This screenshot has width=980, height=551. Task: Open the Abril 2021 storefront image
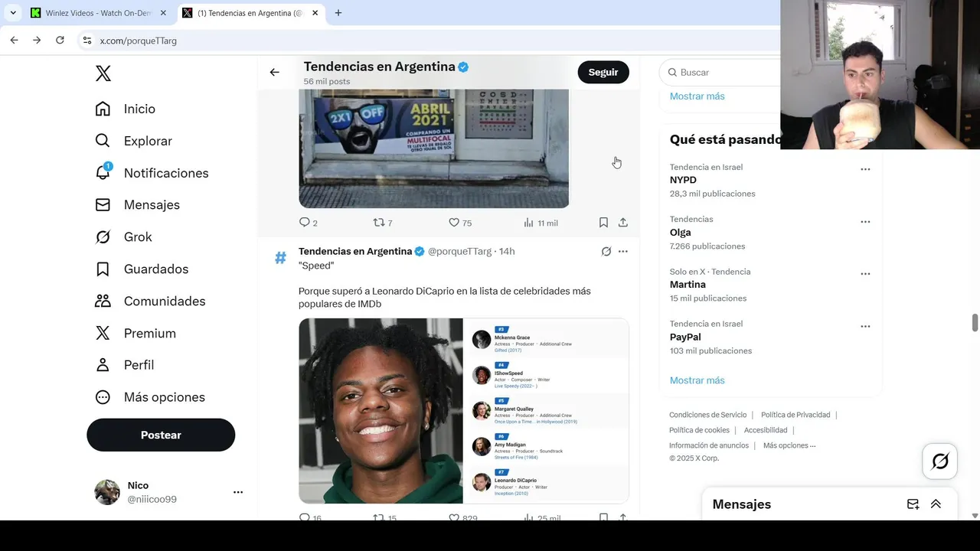click(x=434, y=148)
